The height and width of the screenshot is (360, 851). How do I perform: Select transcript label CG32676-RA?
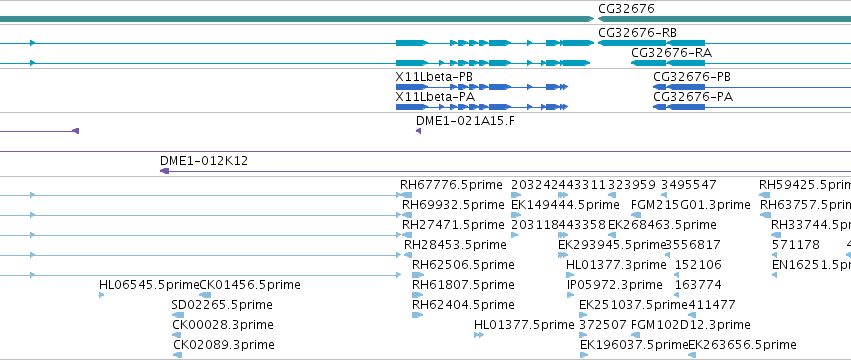point(671,53)
